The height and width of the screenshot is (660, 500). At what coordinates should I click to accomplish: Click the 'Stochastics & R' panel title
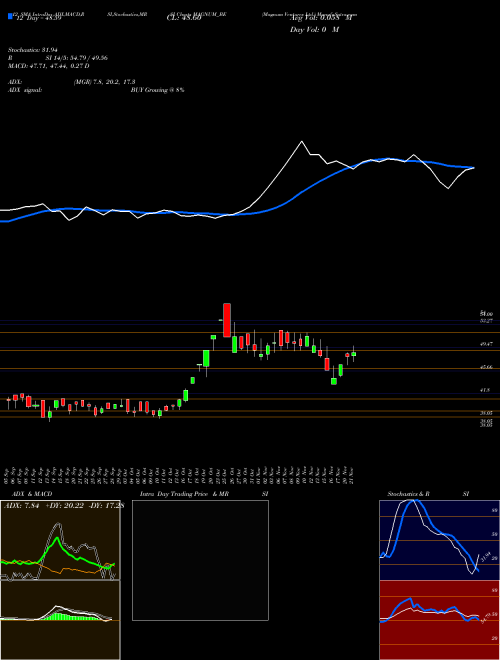pos(410,494)
